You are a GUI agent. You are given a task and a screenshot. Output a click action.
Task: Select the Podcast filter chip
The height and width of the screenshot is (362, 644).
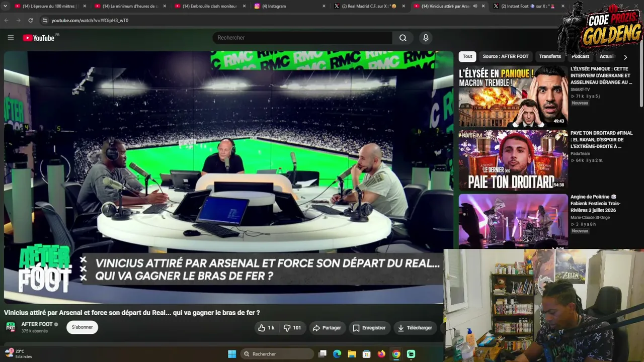tap(580, 57)
